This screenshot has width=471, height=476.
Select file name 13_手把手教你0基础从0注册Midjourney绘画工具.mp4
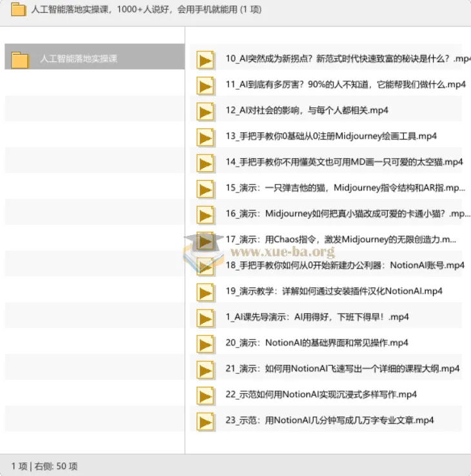(331, 136)
